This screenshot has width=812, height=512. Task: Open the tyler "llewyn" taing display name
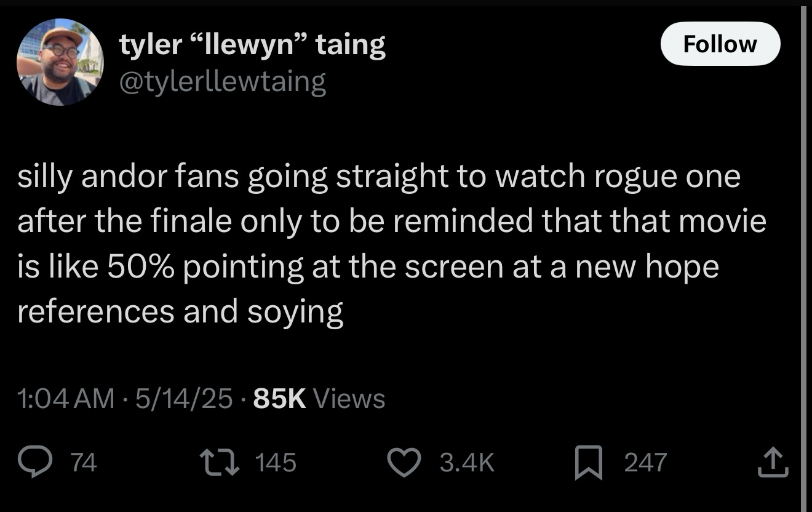pyautogui.click(x=252, y=44)
